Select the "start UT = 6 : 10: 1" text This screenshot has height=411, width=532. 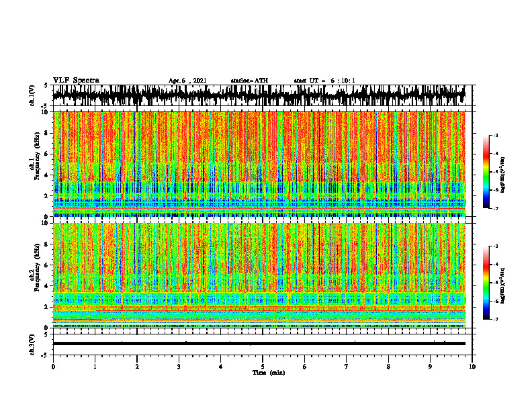click(x=324, y=81)
